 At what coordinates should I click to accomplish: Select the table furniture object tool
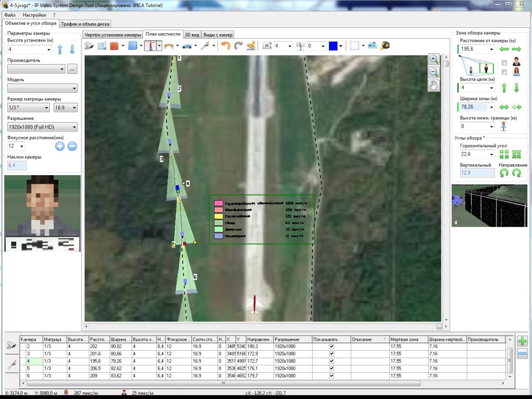[x=169, y=46]
